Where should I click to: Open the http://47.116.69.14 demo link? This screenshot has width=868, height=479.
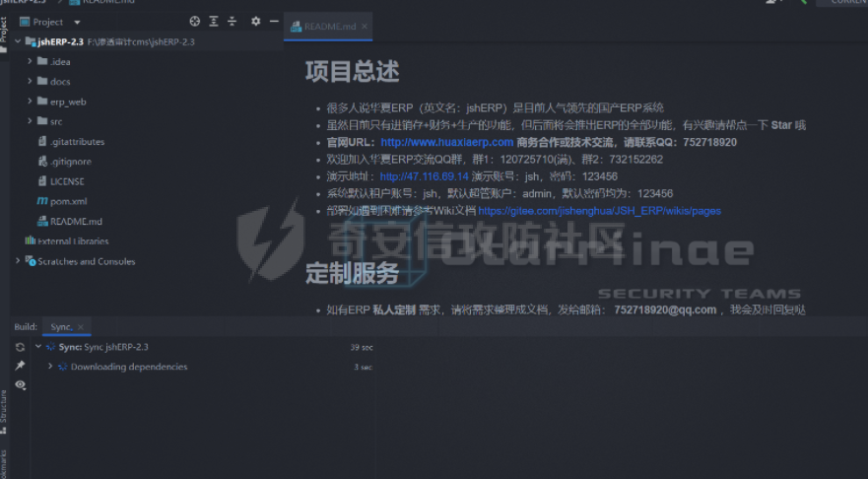[424, 176]
